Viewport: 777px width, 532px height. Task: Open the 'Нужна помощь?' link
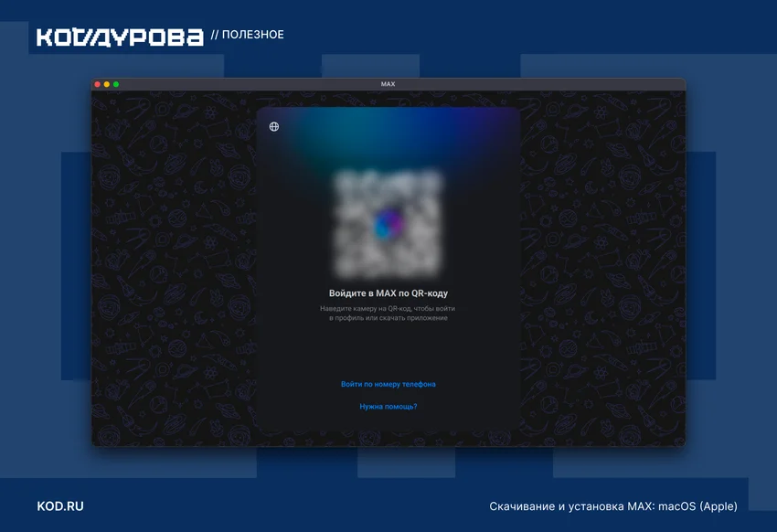tap(388, 407)
